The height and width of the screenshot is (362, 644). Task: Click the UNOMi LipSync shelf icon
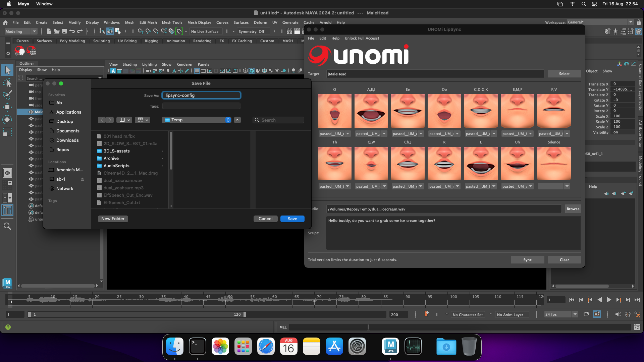pos(20,51)
